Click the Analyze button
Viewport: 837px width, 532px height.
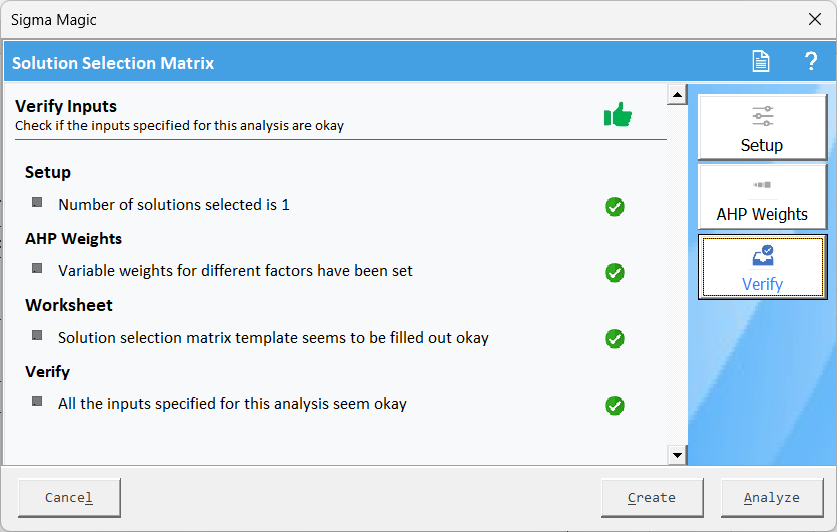click(x=772, y=498)
